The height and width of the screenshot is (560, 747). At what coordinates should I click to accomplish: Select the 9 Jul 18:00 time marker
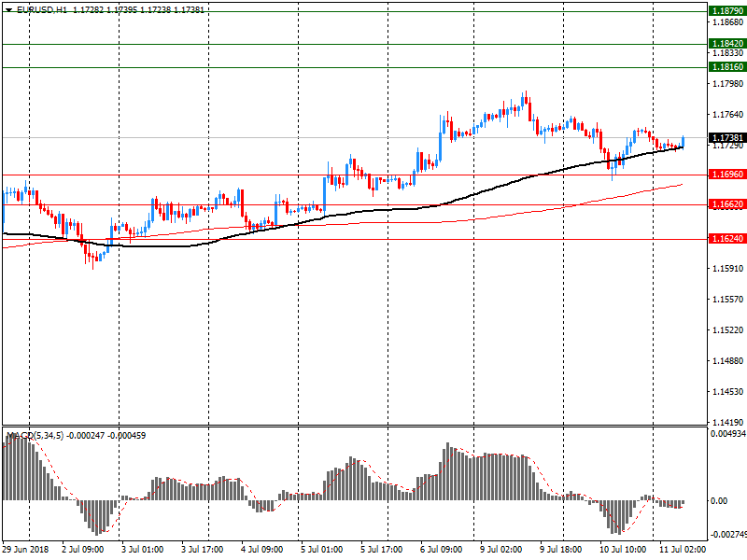562,550
